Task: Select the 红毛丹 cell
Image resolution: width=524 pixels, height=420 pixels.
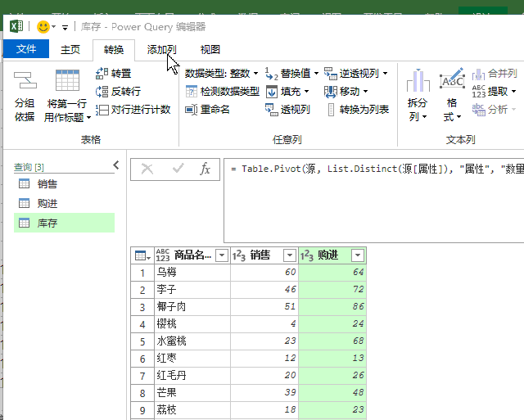Action: (192, 376)
